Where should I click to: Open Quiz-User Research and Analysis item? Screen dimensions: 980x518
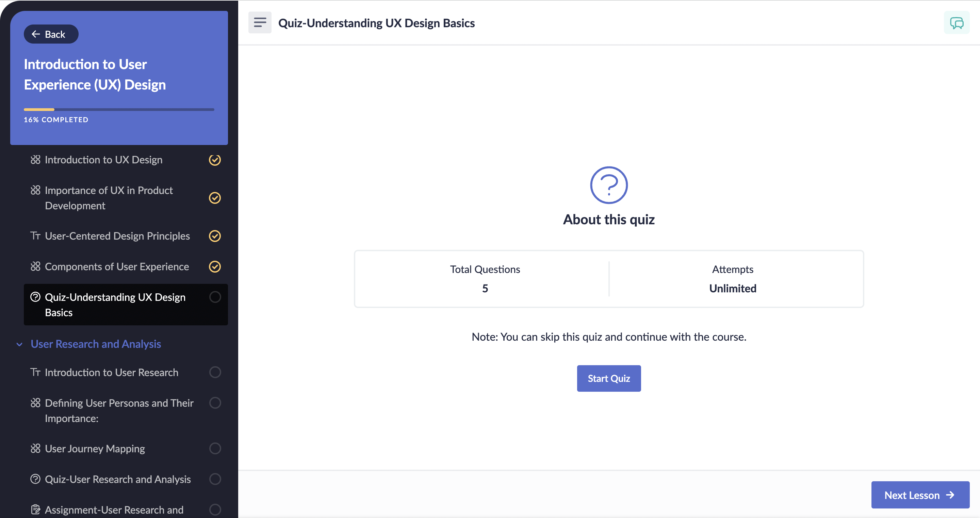click(117, 479)
